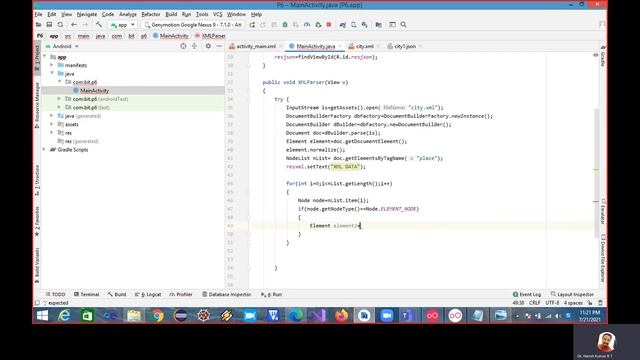Click the Open folder toolbar icon
The width and height of the screenshot is (640, 360).
tap(38, 25)
